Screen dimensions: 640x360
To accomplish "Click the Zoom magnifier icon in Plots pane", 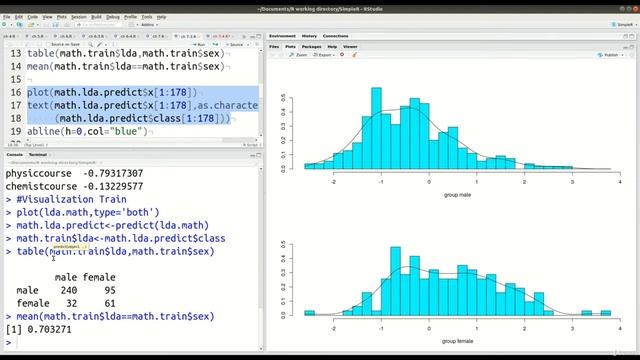I will (x=291, y=55).
